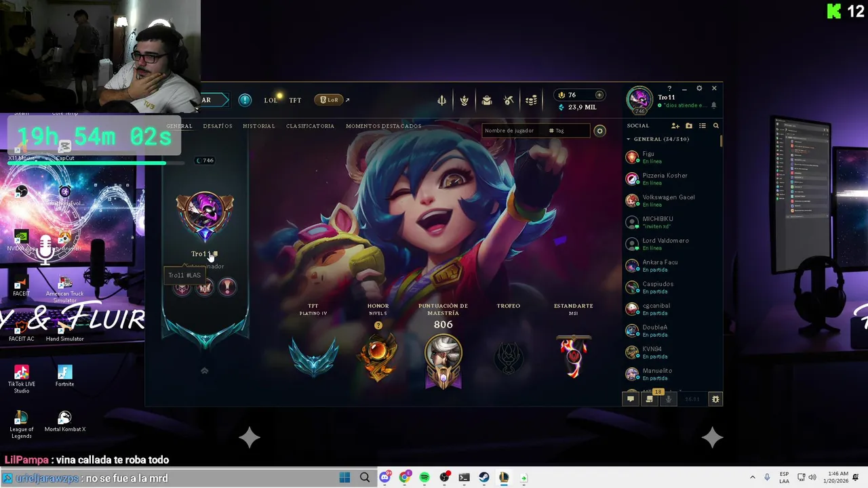This screenshot has width=868, height=488.
Task: Select friend Caspiudos
Action: (x=671, y=287)
